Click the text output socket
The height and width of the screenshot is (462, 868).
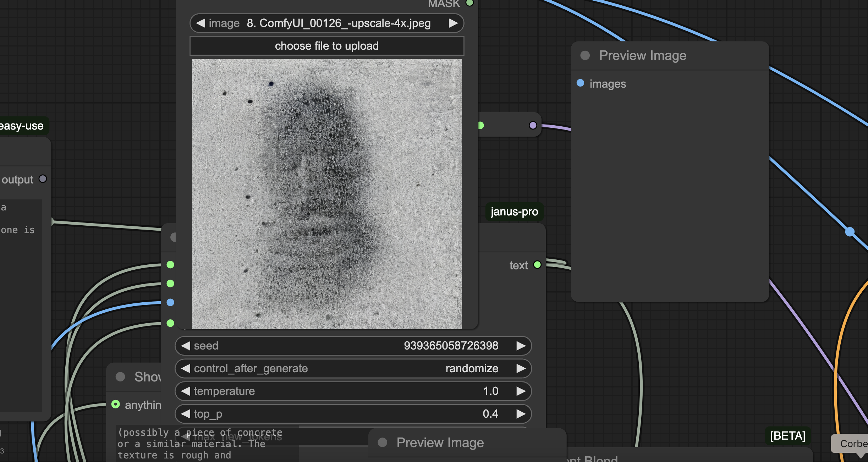[537, 265]
